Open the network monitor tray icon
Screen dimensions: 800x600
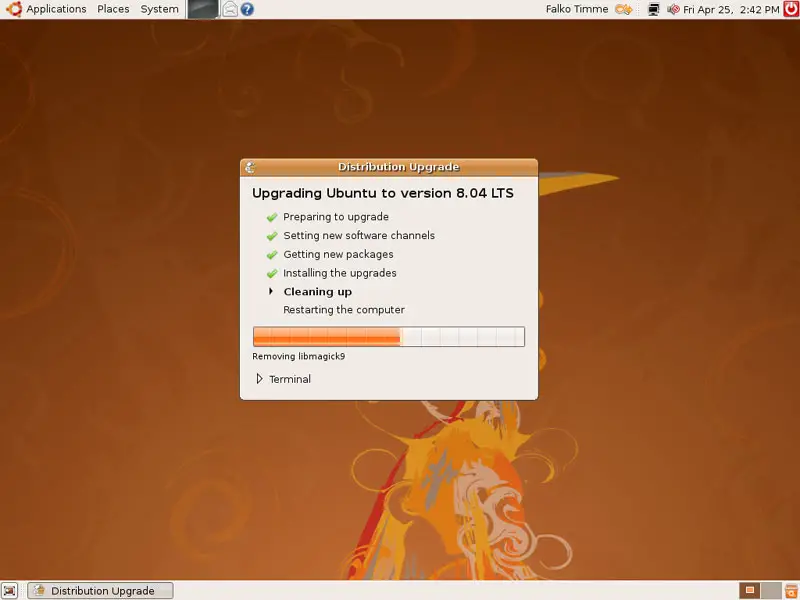(x=654, y=9)
